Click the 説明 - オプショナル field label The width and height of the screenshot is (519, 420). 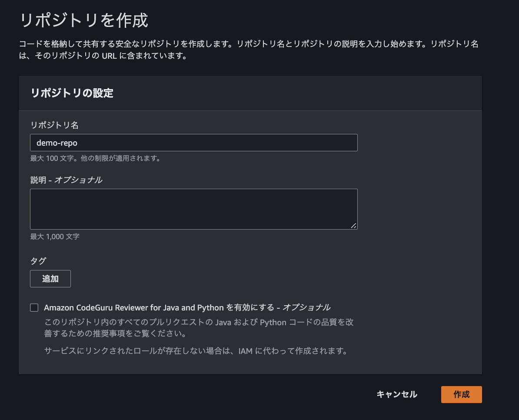point(66,180)
